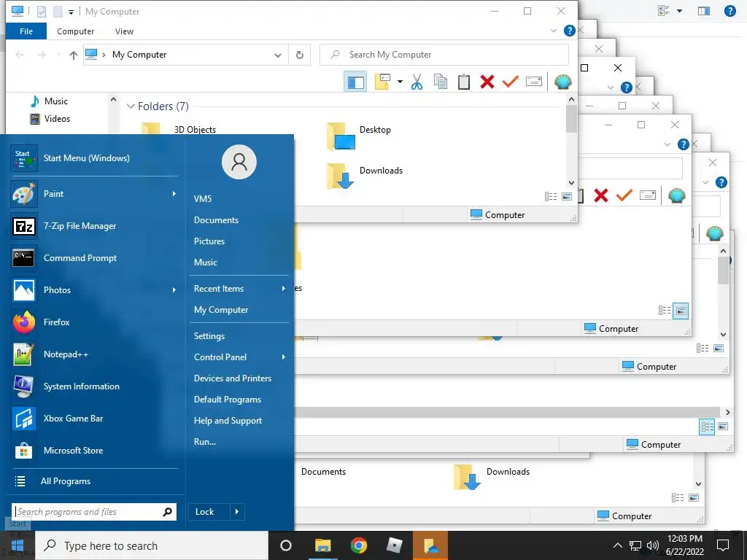The image size is (747, 560).
Task: Open Command Prompt in the Start menu
Action: coord(94,258)
